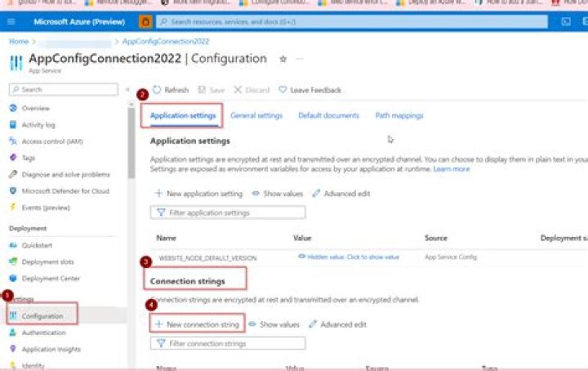The width and height of the screenshot is (588, 371).
Task: Open Advanced edit for application settings
Action: pos(341,194)
